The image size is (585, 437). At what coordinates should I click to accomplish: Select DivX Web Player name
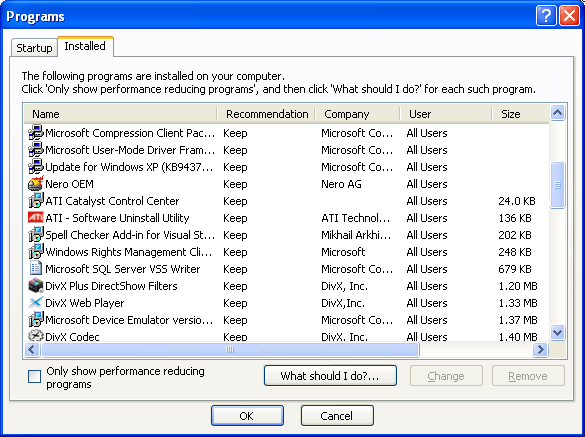84,303
